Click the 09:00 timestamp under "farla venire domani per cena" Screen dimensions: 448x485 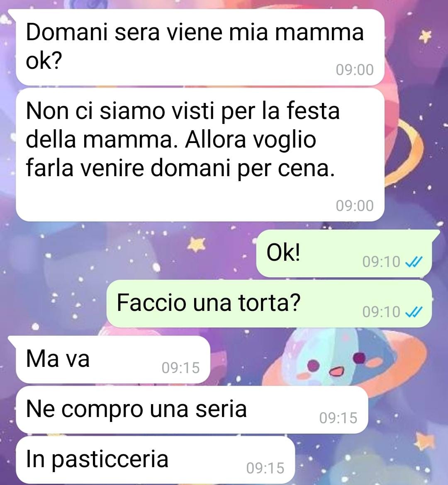(x=355, y=206)
